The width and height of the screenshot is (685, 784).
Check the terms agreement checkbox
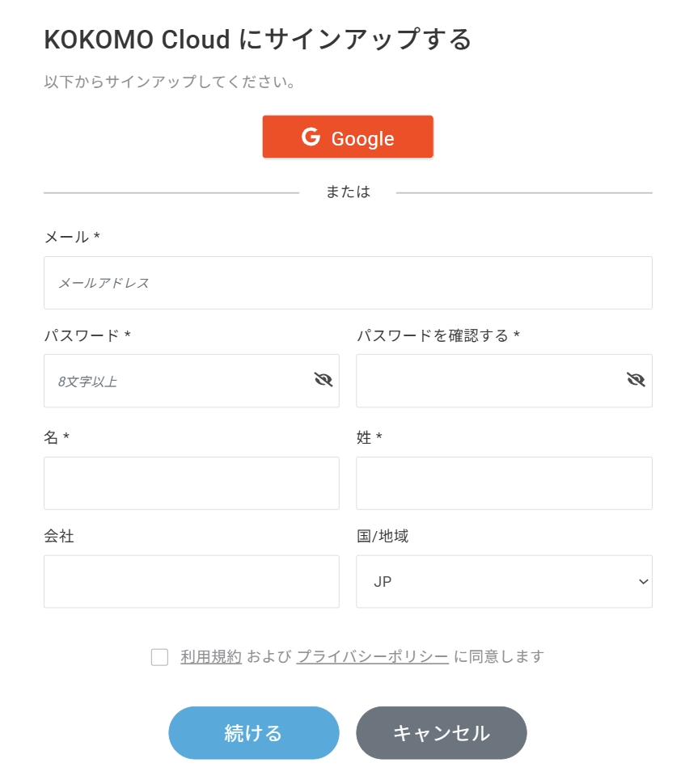pos(159,657)
